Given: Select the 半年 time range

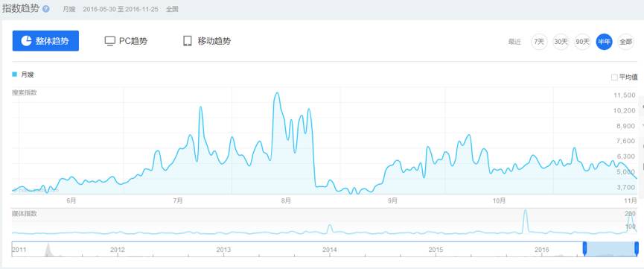Looking at the screenshot, I should tap(604, 42).
